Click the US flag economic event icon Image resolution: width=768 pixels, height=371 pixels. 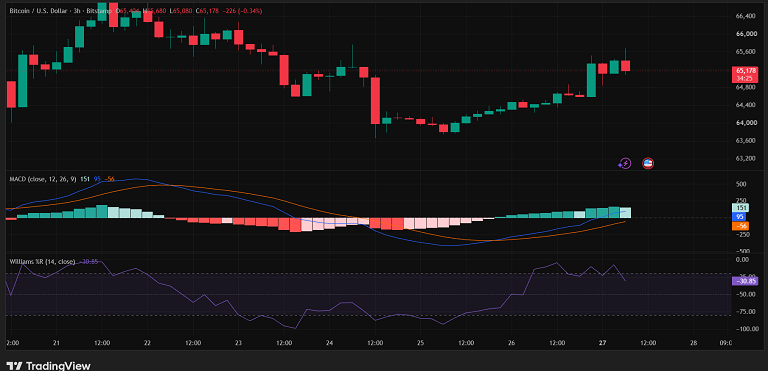point(648,164)
